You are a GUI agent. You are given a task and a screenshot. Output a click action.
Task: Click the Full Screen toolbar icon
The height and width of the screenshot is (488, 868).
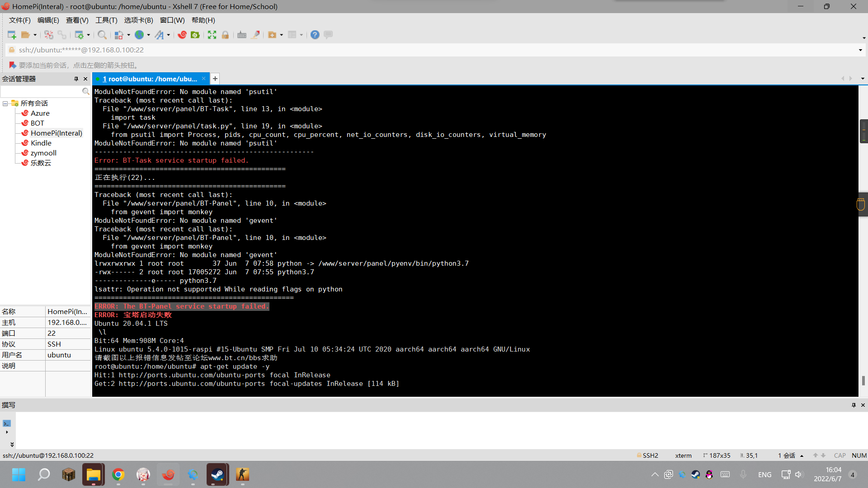point(212,35)
